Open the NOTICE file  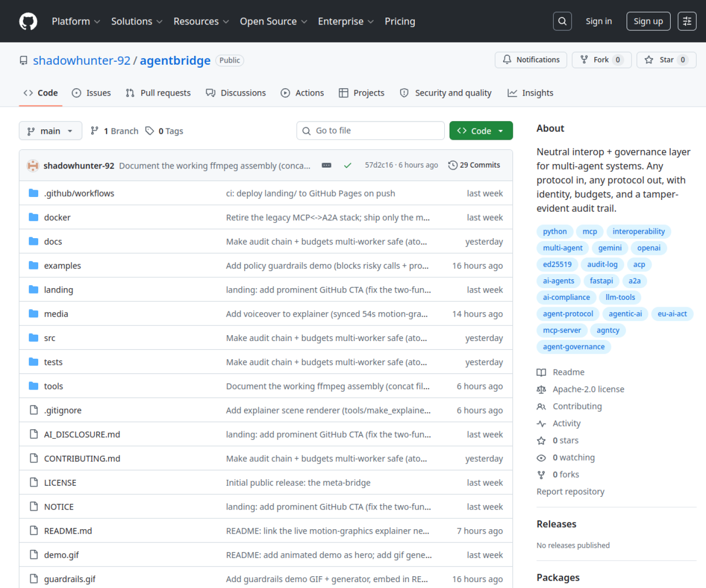59,507
